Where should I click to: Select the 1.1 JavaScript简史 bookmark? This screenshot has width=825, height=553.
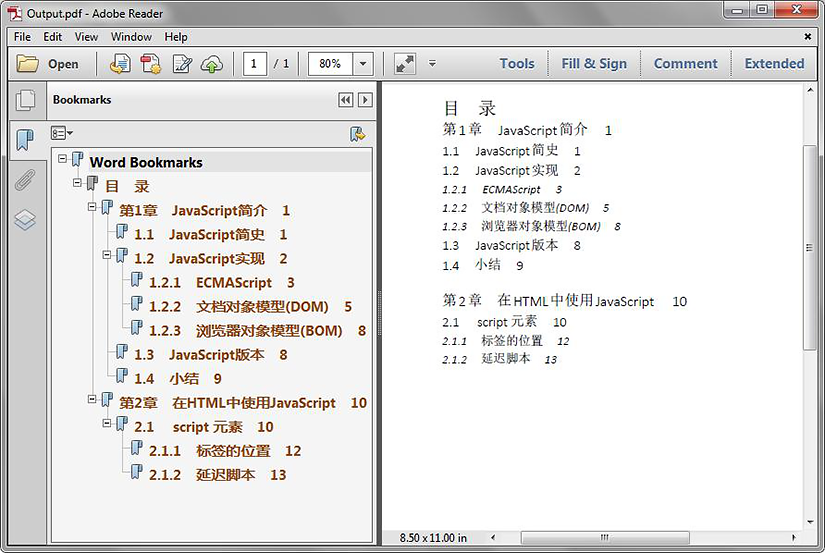click(209, 235)
